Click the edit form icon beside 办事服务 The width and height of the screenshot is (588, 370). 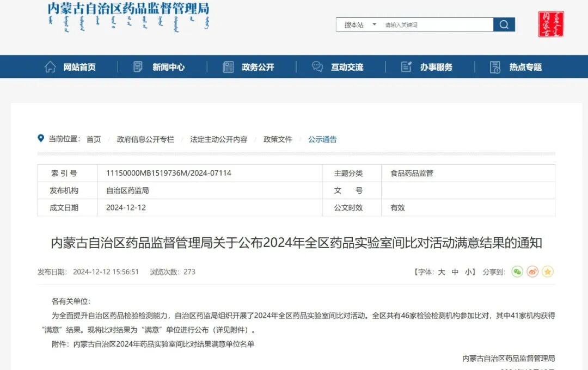point(407,67)
